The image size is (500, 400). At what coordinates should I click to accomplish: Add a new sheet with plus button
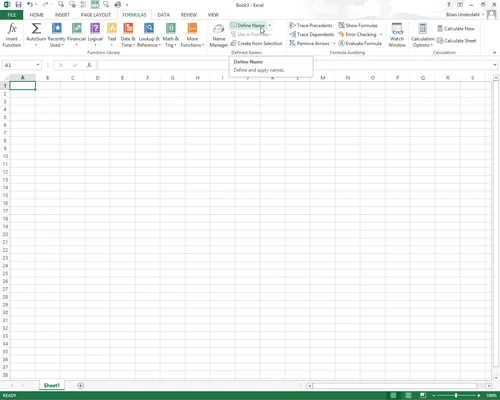coord(80,386)
